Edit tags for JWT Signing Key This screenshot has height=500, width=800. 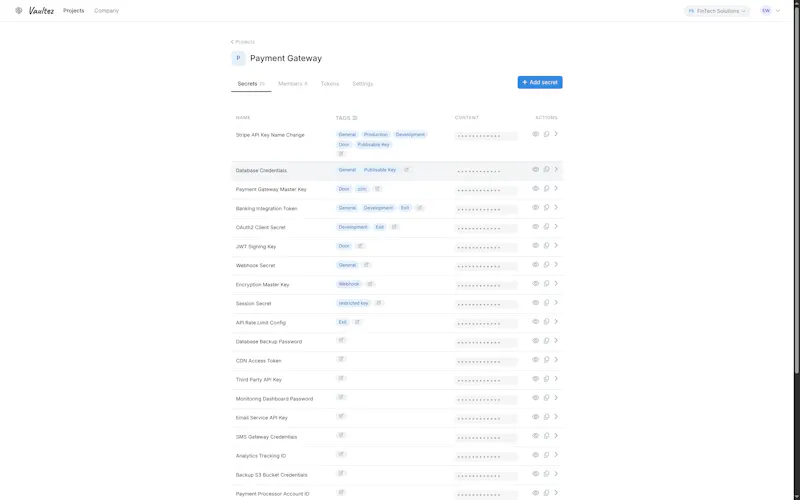(360, 246)
